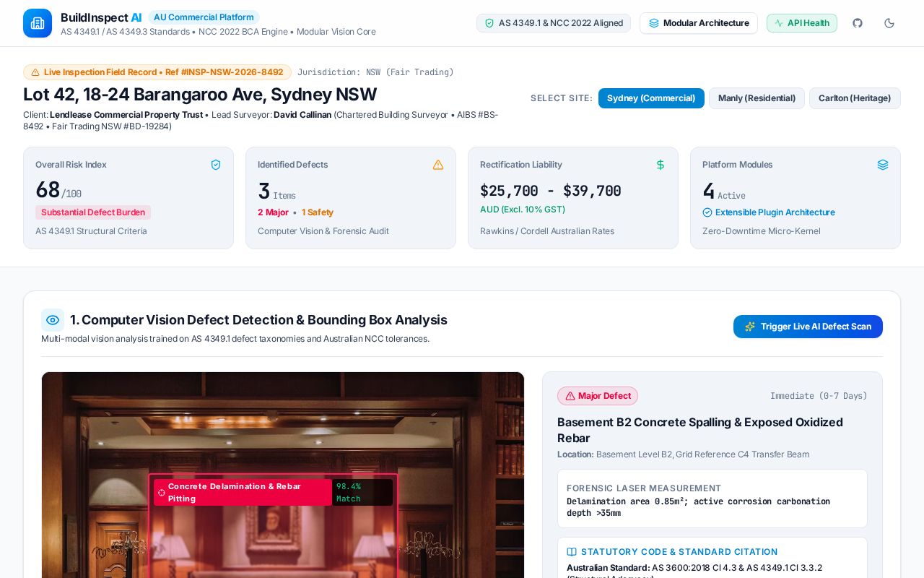Screen dimensions: 924x578
Task: Click the shield icon in Overall Risk Index card
Action: tap(216, 165)
